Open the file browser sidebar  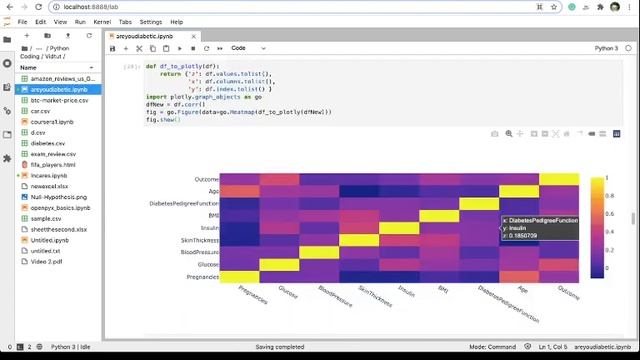[7, 40]
